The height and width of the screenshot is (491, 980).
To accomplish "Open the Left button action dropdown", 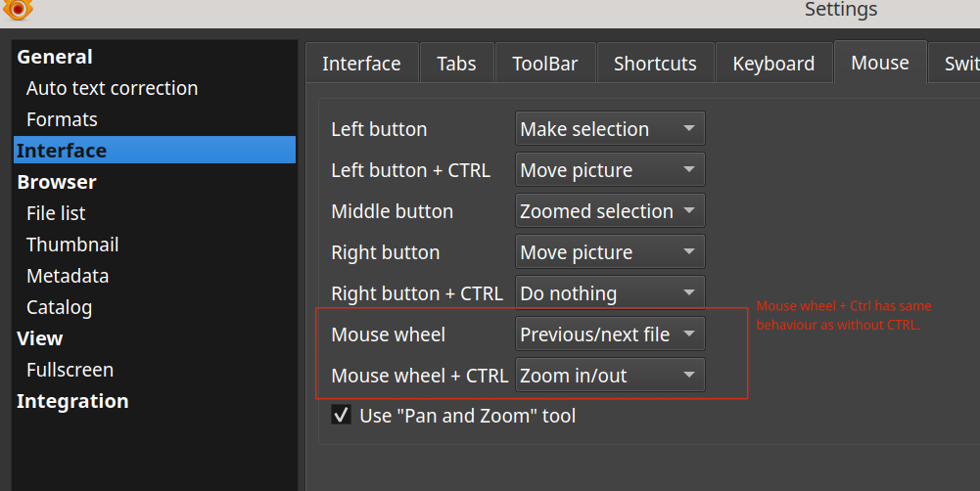I will pos(609,129).
